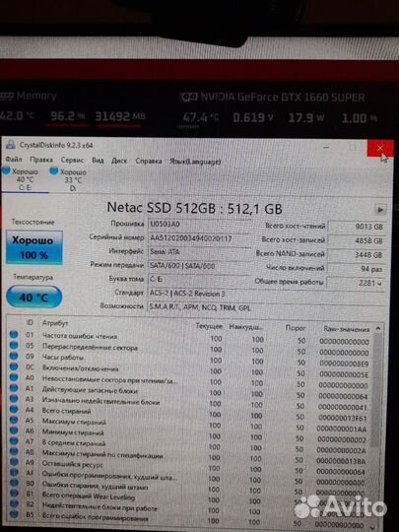Click the scroll-up arrow of the attribute list

[x=377, y=328]
